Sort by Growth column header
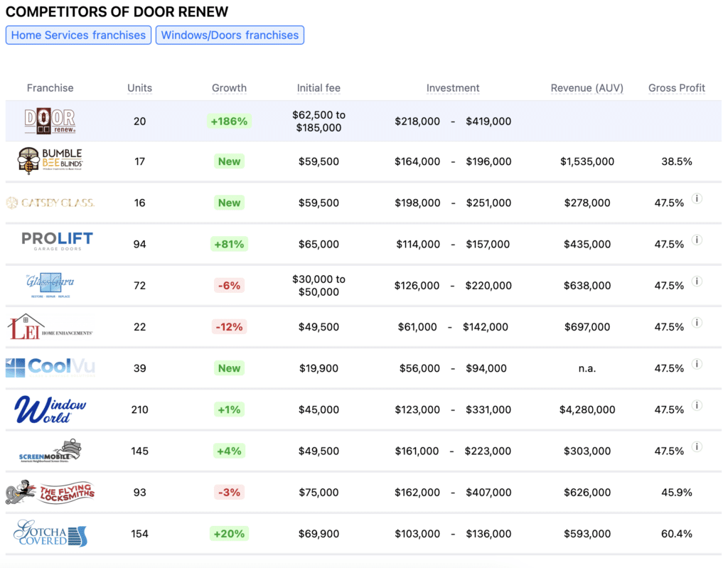 [x=230, y=87]
